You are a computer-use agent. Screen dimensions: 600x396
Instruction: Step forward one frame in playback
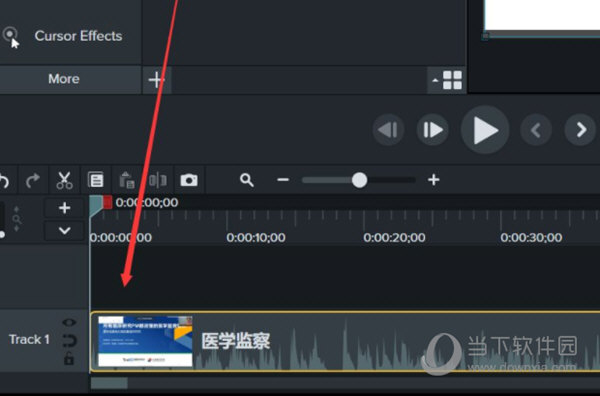tap(432, 130)
